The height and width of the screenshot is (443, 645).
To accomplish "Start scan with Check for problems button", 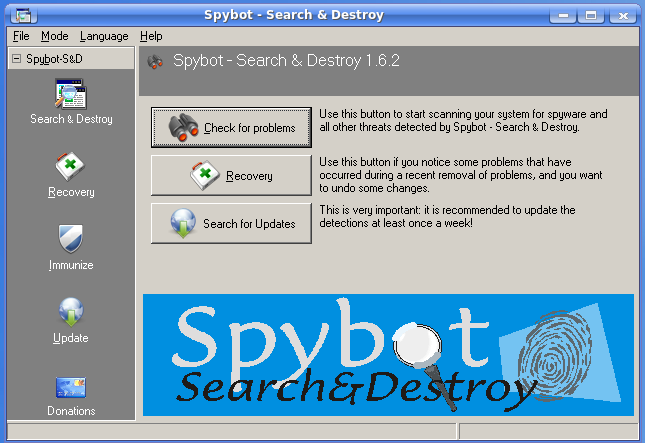I will click(x=231, y=128).
